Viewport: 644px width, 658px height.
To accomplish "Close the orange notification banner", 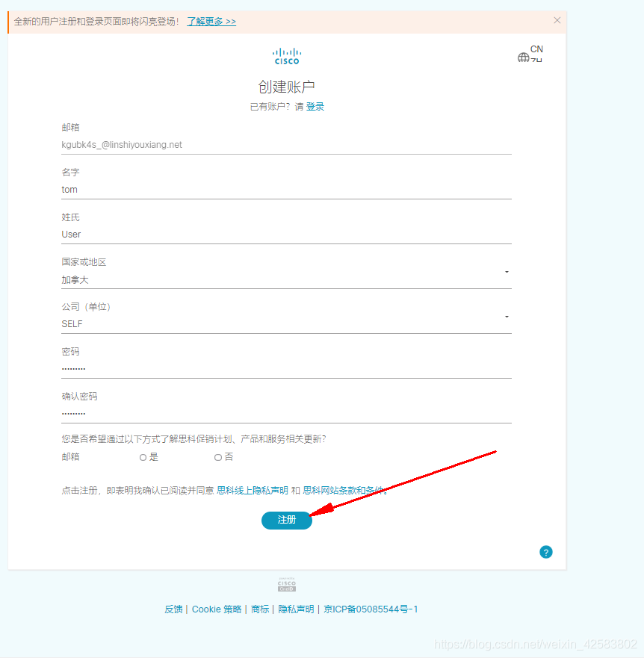I will (x=557, y=20).
